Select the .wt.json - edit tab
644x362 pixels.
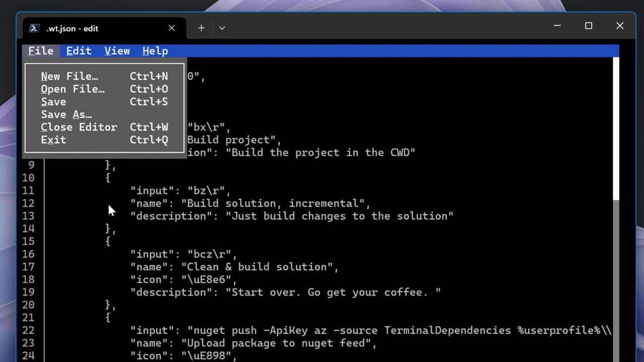[x=104, y=28]
